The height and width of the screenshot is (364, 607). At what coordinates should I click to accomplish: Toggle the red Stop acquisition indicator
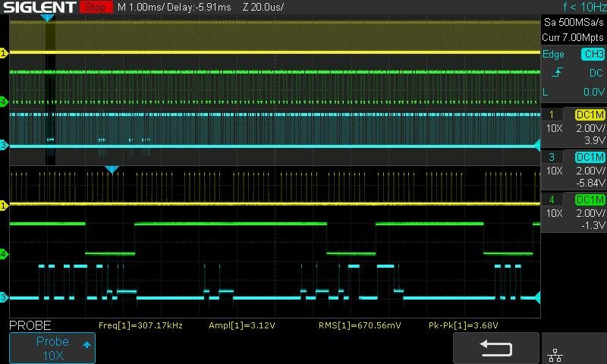tap(95, 7)
